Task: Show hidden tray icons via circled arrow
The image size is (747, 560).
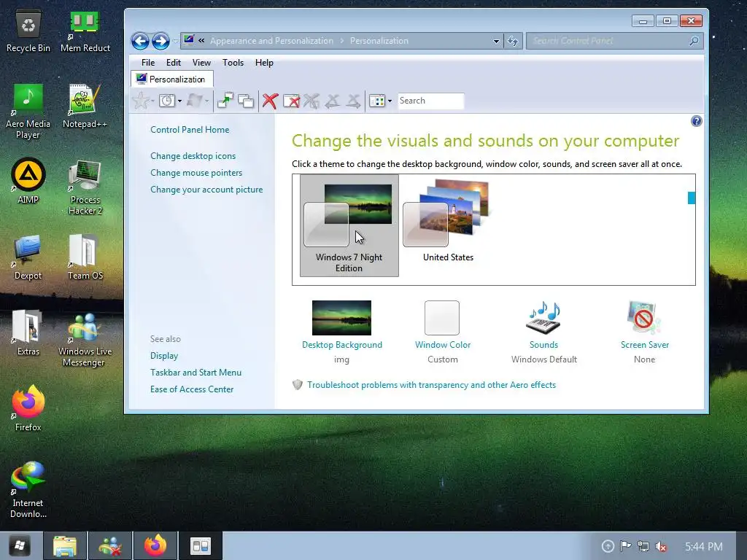Action: (608, 546)
